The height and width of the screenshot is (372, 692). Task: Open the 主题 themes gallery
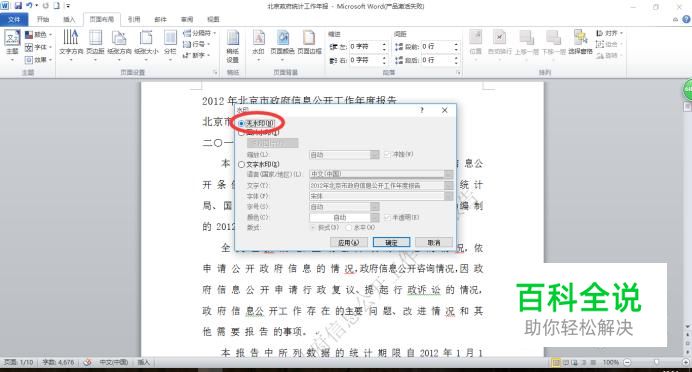12,46
